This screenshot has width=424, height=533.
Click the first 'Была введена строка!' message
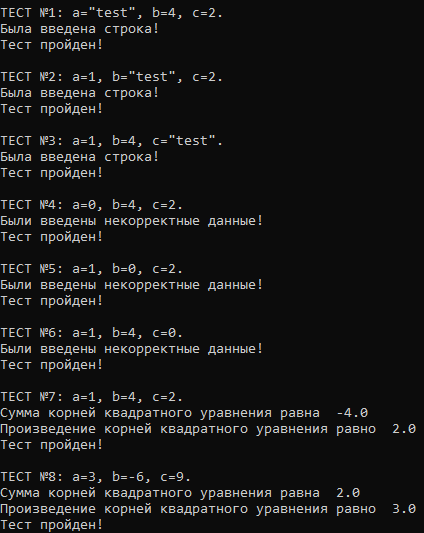point(80,29)
